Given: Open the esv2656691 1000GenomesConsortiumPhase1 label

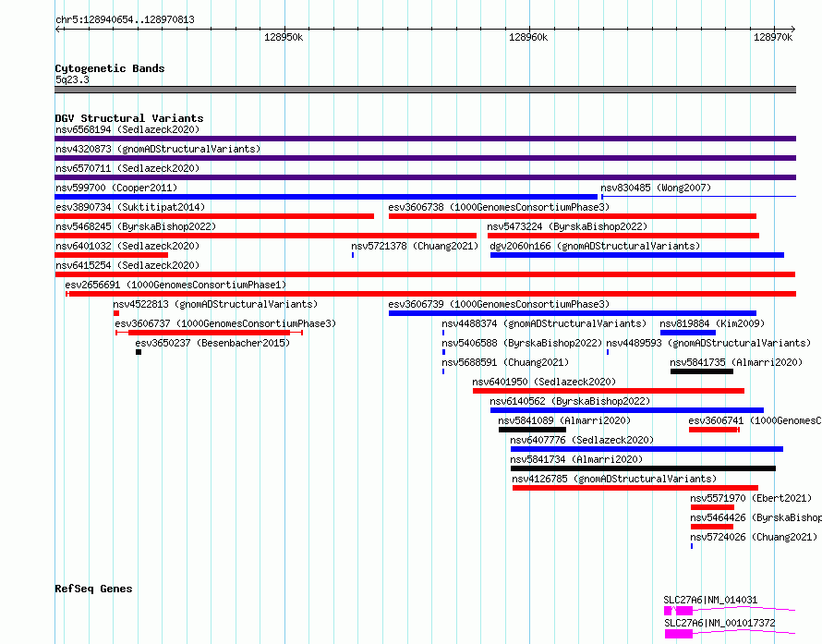Looking at the screenshot, I should 175,285.
